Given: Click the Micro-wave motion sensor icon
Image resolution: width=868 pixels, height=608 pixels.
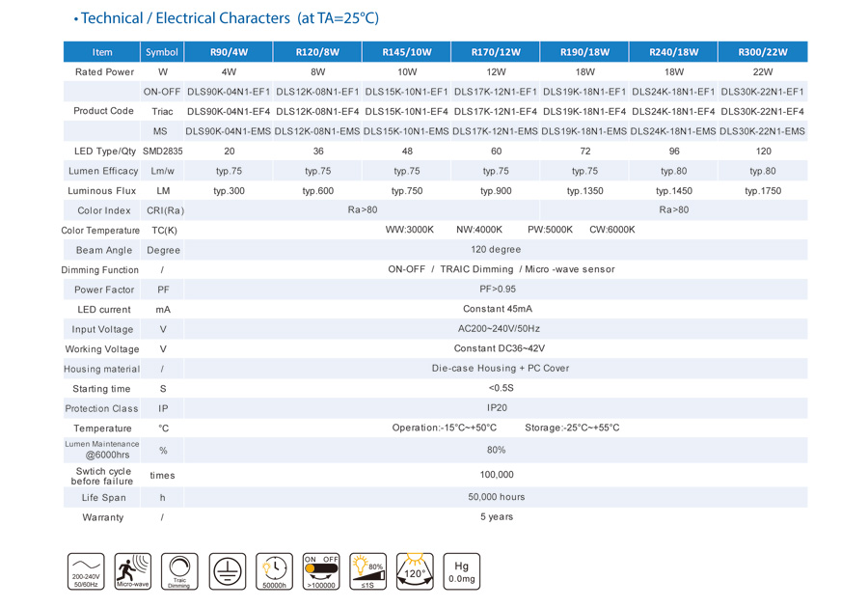Looking at the screenshot, I should coord(132,570).
